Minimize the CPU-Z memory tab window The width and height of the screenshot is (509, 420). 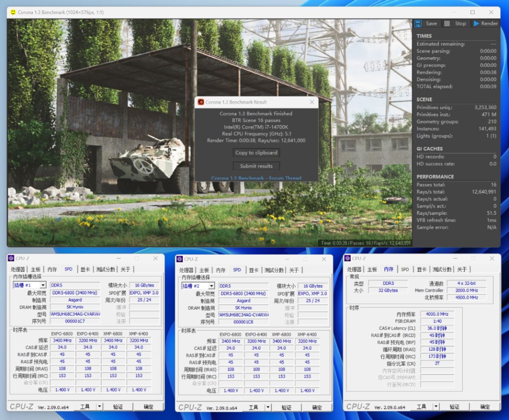click(x=455, y=258)
